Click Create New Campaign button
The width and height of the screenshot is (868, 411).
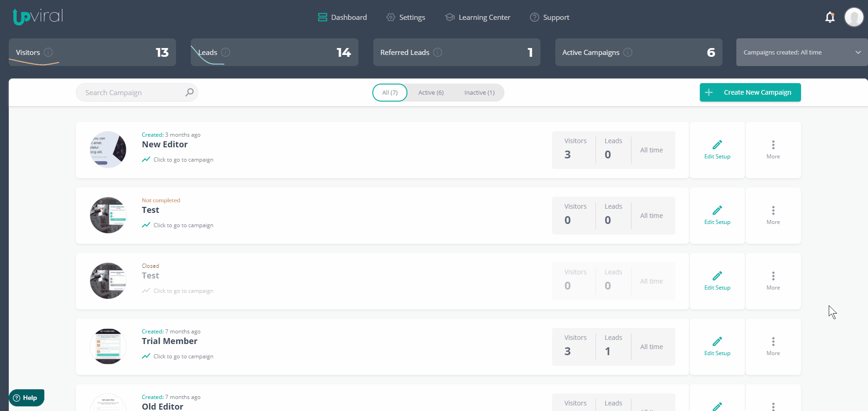[x=750, y=92]
